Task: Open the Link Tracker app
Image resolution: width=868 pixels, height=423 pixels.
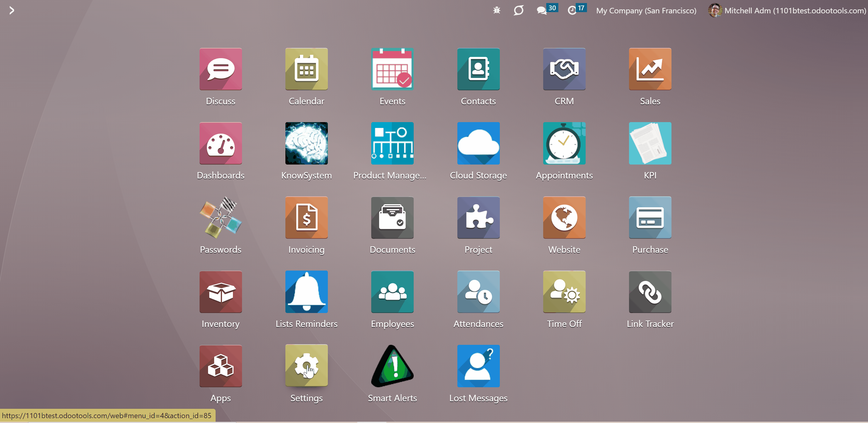Action: (650, 292)
